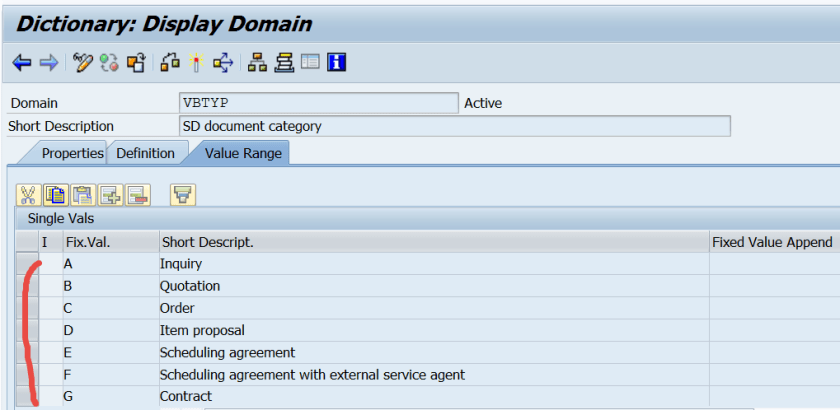Image resolution: width=840 pixels, height=410 pixels.
Task: Click the Copy icon above Single Vals
Action: (x=55, y=195)
